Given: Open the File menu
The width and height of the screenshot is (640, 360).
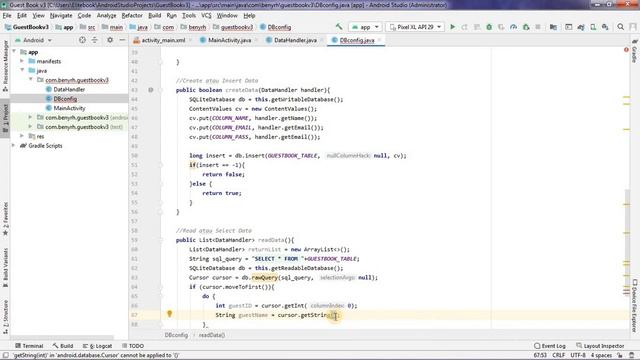Looking at the screenshot, I should tap(7, 16).
